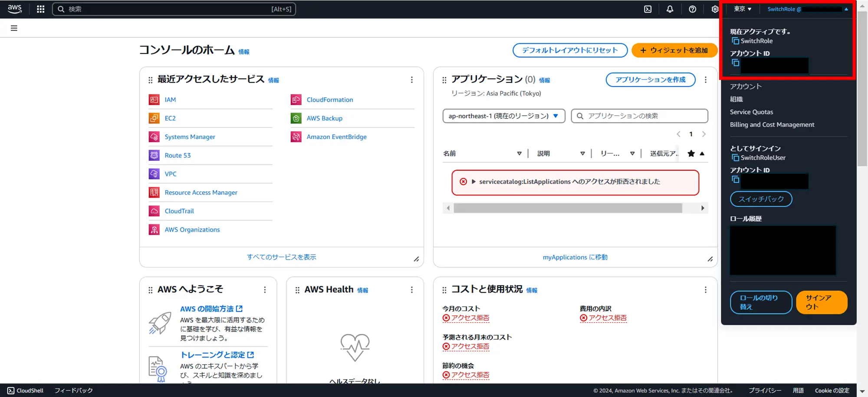This screenshot has width=868, height=397.
Task: Open the services grid menu icon
Action: [41, 9]
